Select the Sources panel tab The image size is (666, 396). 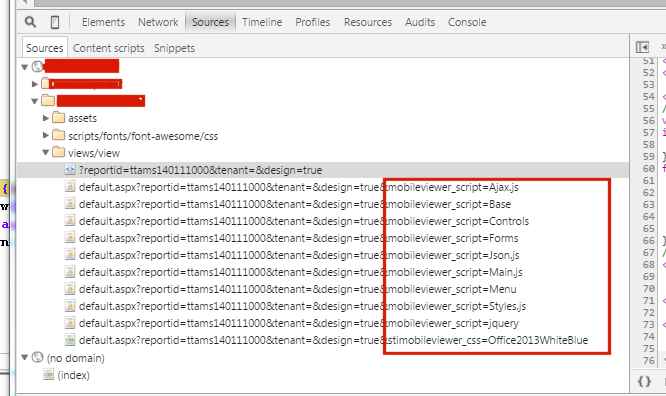point(210,22)
